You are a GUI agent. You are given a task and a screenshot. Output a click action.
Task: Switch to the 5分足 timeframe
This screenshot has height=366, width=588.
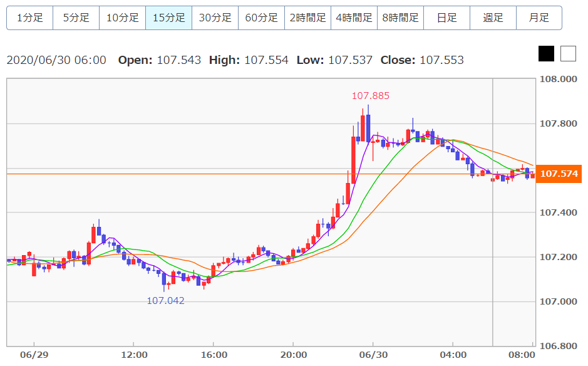pyautogui.click(x=76, y=18)
